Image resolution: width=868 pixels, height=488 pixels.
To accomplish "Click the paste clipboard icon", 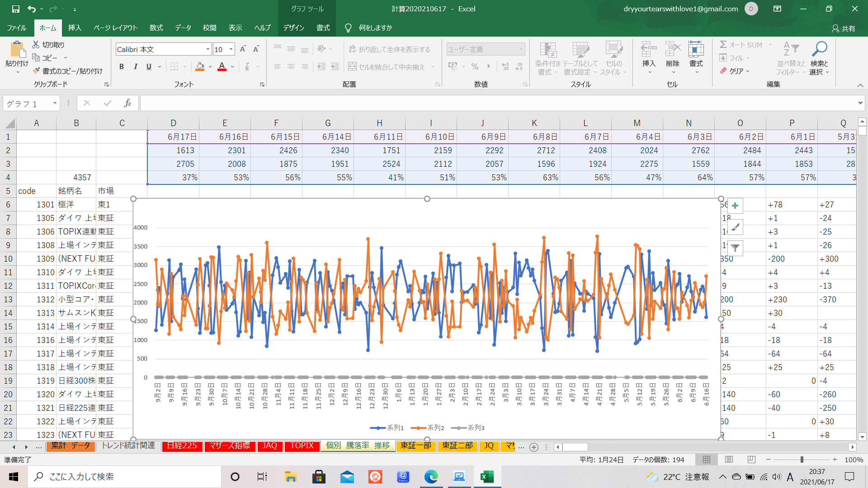I will coord(17,50).
